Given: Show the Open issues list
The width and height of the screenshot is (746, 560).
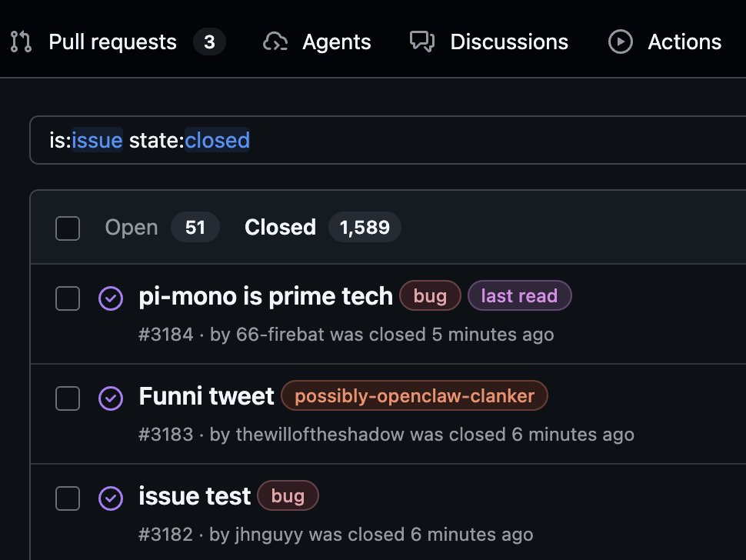Looking at the screenshot, I should click(132, 228).
